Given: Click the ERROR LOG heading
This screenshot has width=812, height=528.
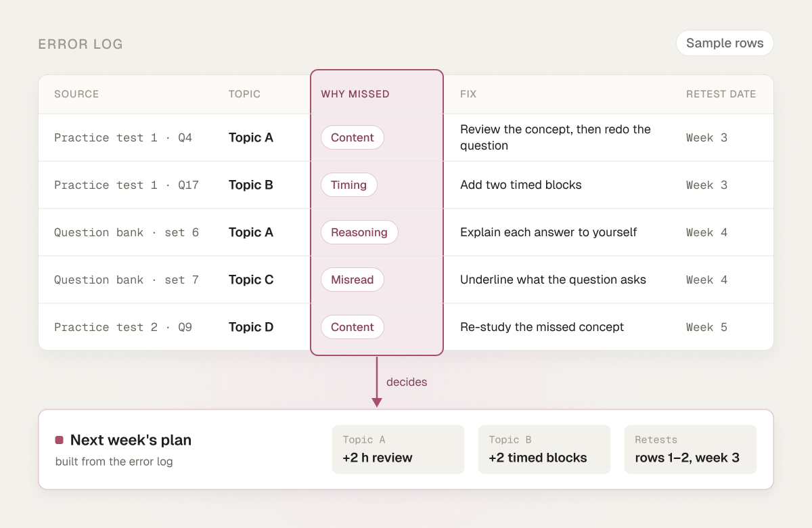Looking at the screenshot, I should (81, 44).
